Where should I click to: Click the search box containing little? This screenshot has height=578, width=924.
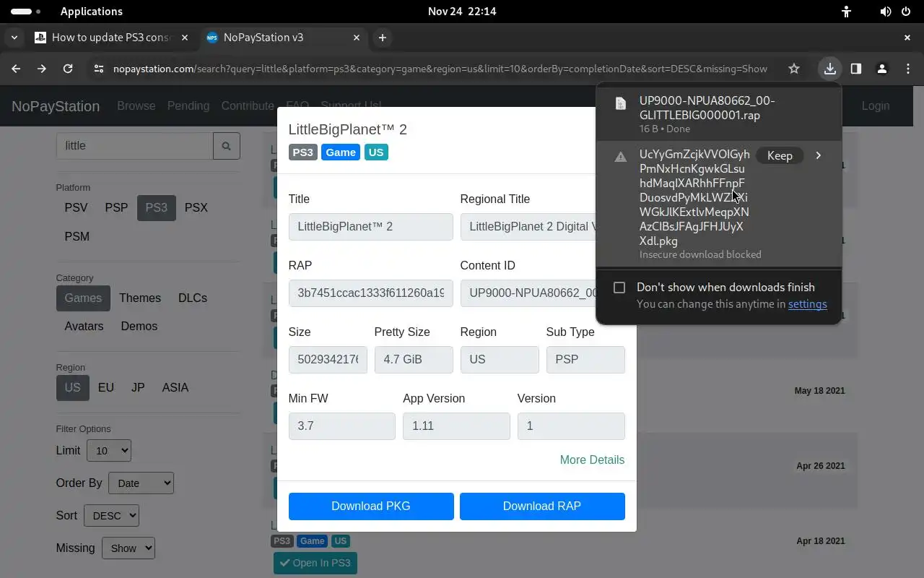[135, 146]
